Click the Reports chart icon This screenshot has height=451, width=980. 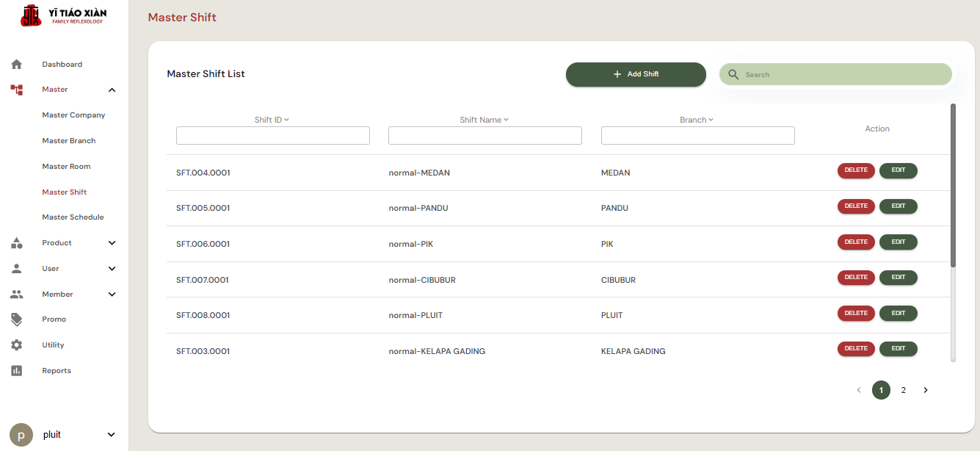tap(17, 371)
